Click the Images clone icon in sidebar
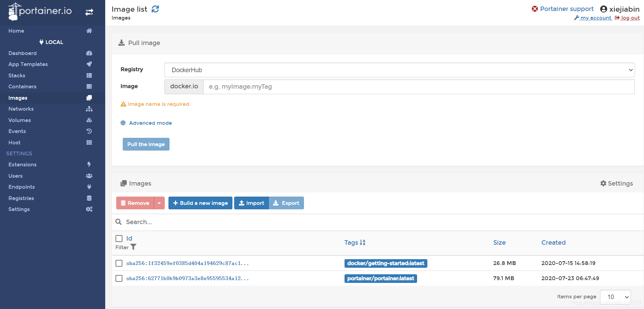This screenshot has width=644, height=309. pos(89,98)
